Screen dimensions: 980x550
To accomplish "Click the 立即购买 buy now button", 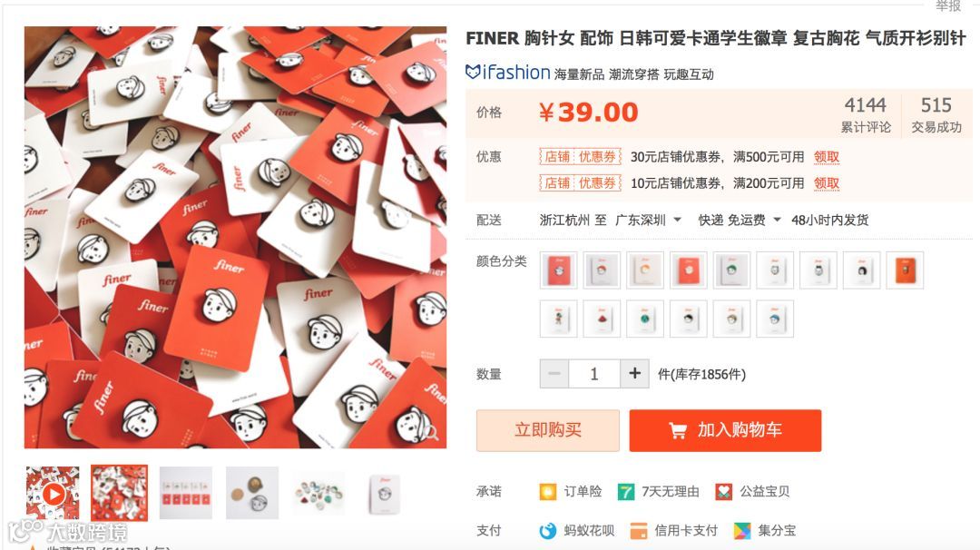I will tap(547, 430).
